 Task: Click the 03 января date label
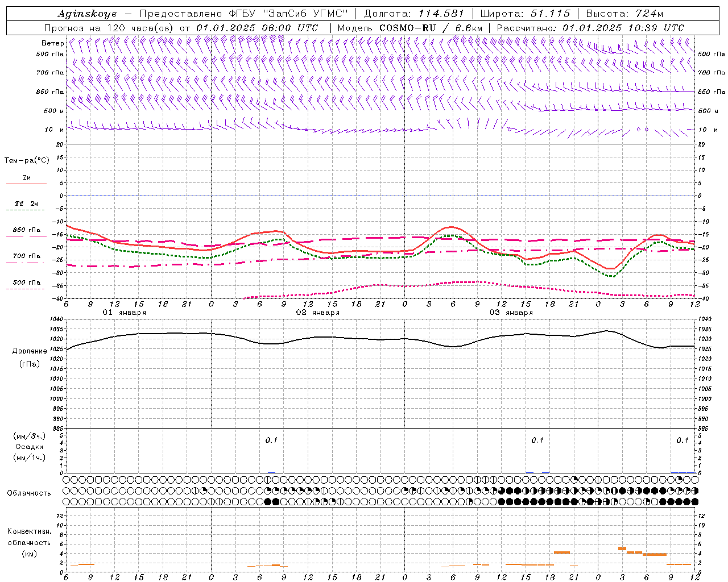(x=511, y=313)
